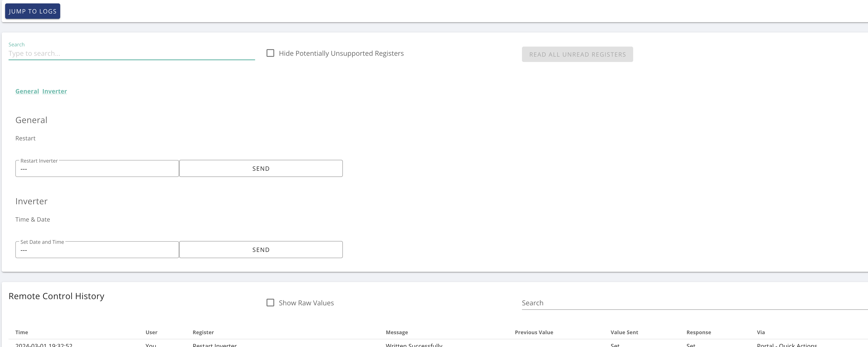
Task: Focus the register search field
Action: coord(132,53)
